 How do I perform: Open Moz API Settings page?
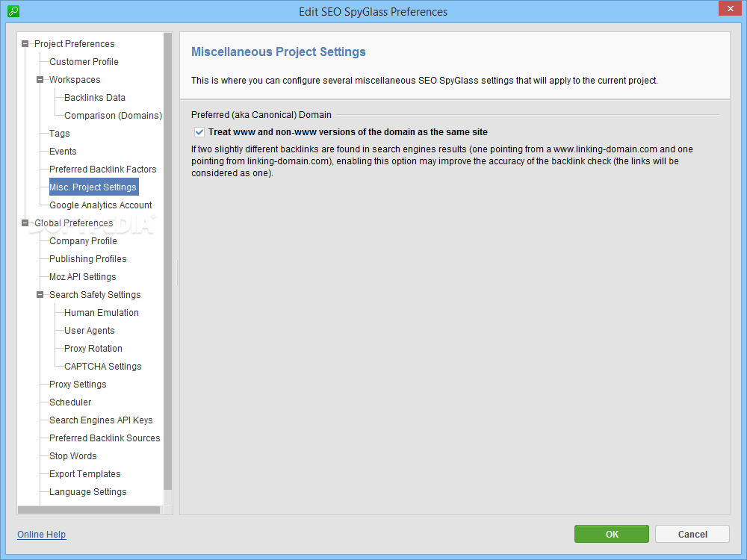coord(82,277)
